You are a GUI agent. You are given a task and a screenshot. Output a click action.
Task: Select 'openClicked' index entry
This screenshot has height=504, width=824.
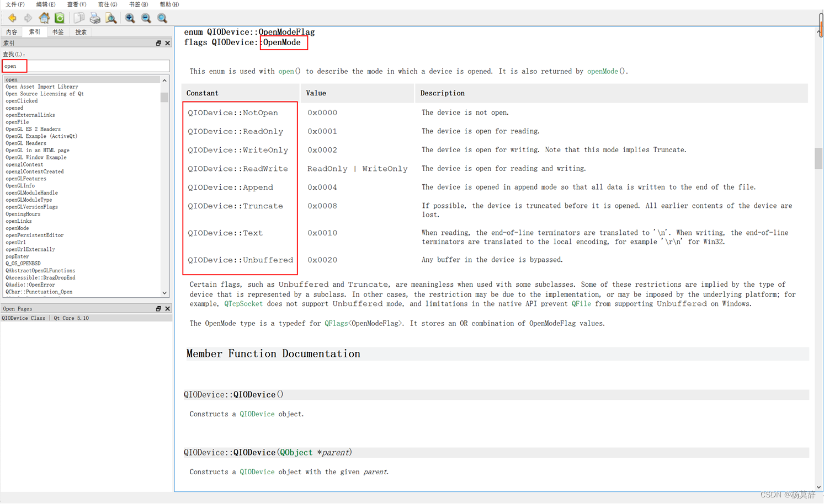point(22,101)
